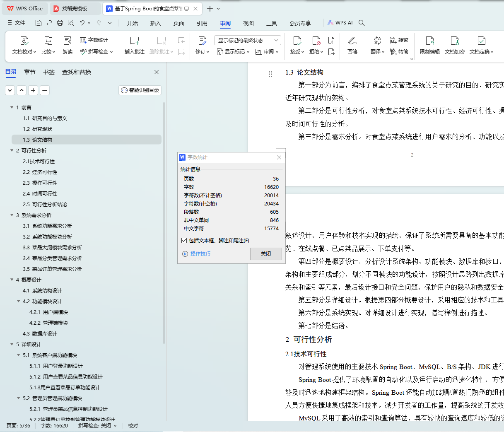Click page indicator 5/36 in status bar
The width and height of the screenshot is (504, 432).
[18, 426]
